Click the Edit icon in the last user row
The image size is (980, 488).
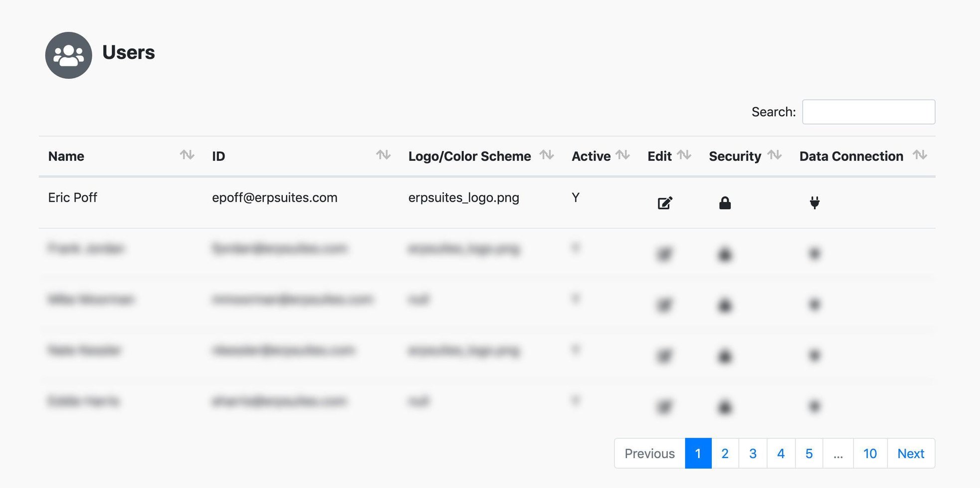click(664, 407)
